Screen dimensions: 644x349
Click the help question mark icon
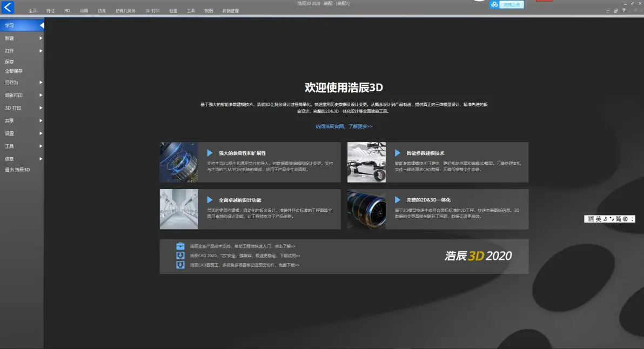623,11
